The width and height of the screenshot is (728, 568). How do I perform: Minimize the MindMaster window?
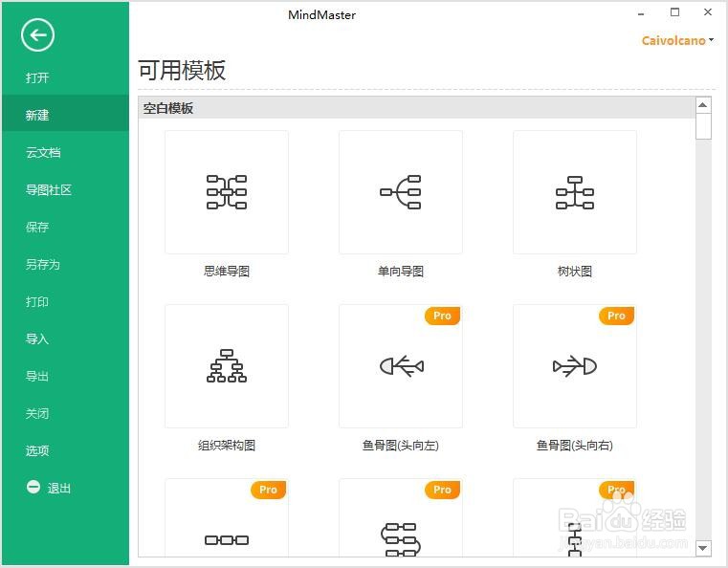click(641, 14)
